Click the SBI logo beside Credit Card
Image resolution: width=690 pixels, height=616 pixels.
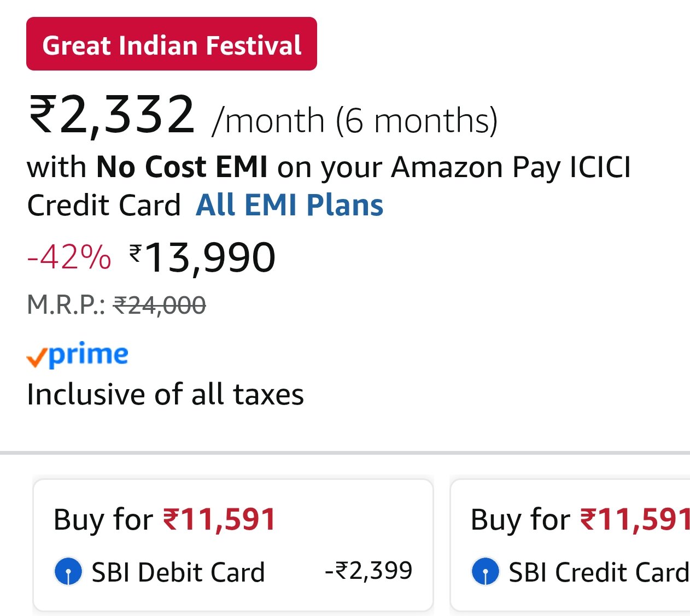[485, 572]
